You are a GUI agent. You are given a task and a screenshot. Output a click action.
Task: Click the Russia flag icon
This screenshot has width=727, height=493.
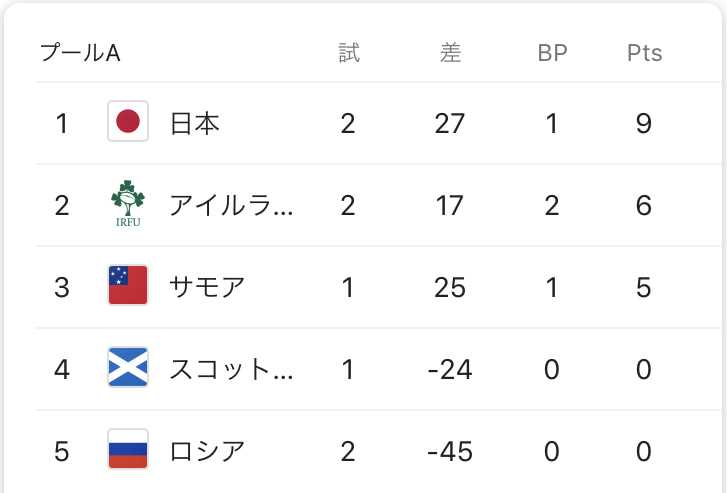128,449
